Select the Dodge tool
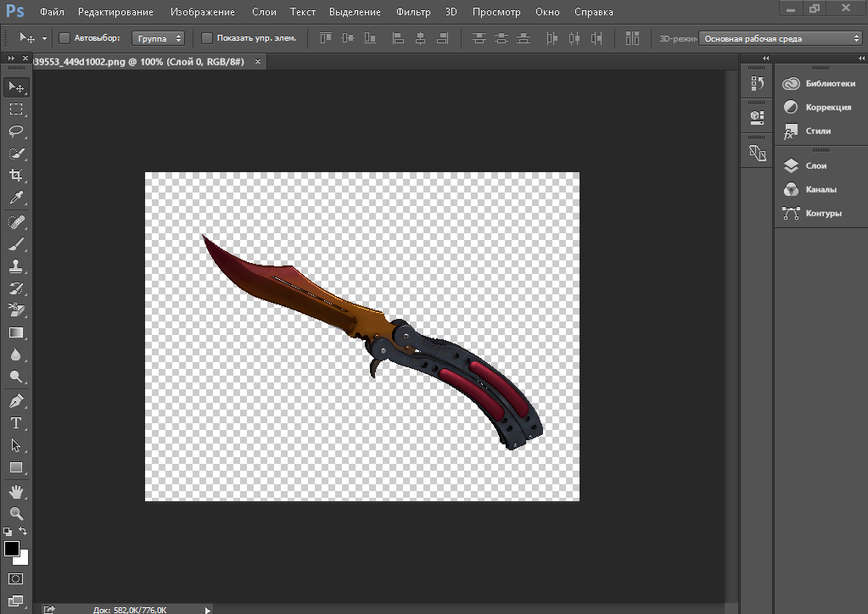868x614 pixels. pyautogui.click(x=16, y=377)
